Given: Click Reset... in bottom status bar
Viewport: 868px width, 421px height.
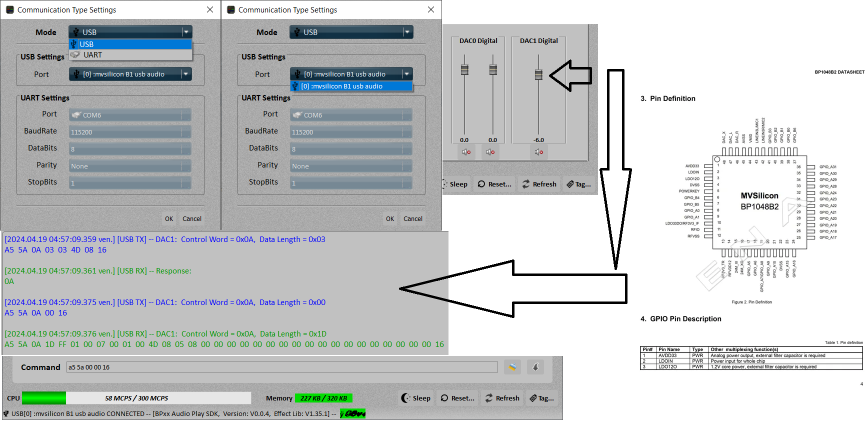Looking at the screenshot, I should [457, 398].
